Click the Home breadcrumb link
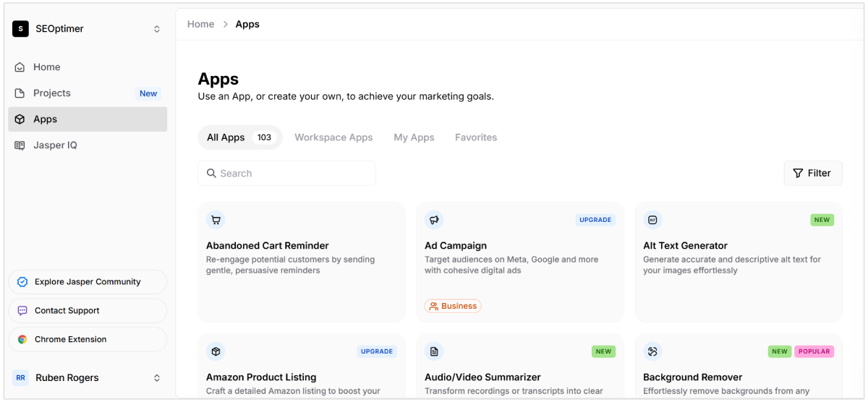 [x=200, y=24]
